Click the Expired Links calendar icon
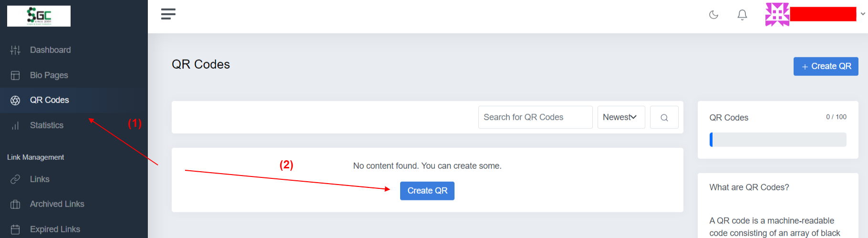 point(15,229)
